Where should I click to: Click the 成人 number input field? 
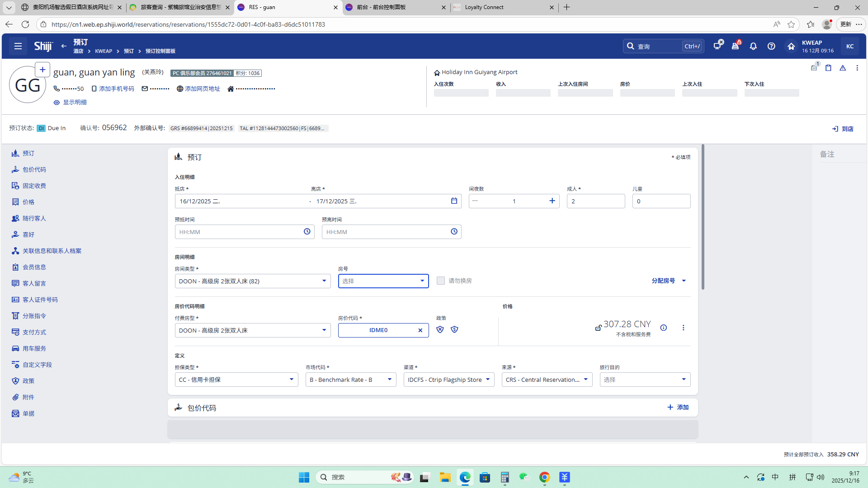coord(595,201)
